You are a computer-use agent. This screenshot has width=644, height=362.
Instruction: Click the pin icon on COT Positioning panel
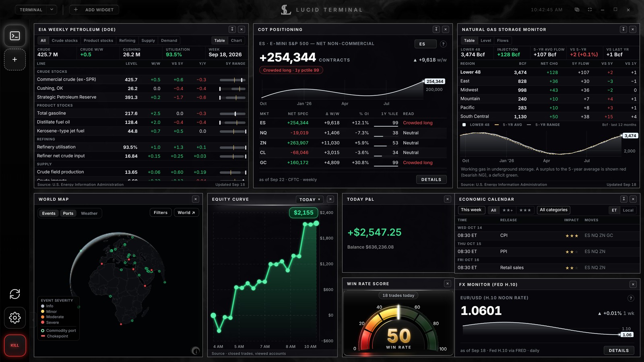click(436, 29)
